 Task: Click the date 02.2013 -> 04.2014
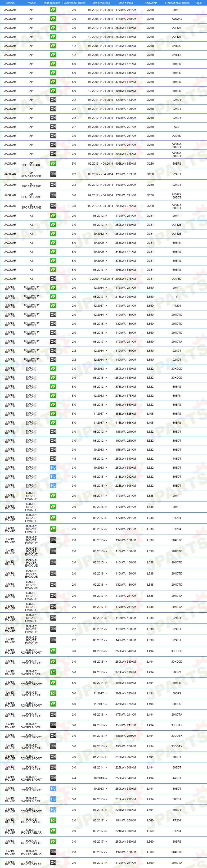101,164
